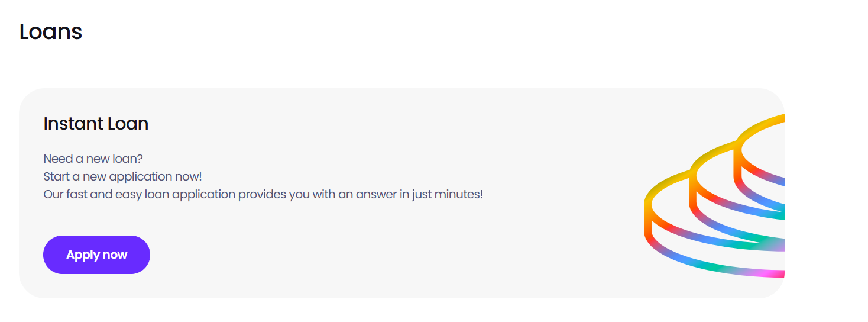Click the "Start a new application now!" line
This screenshot has height=322, width=868.
click(x=122, y=177)
